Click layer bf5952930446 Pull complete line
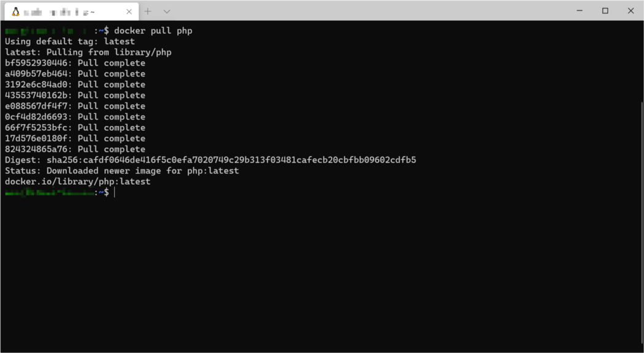Image resolution: width=644 pixels, height=353 pixels. click(75, 63)
